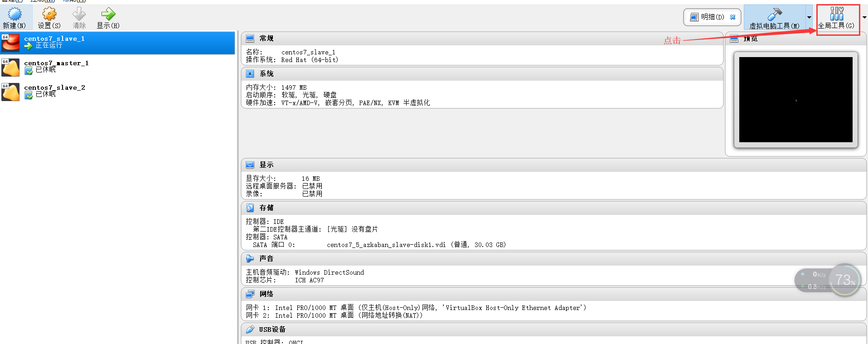
Task: Open the 显示 section header link
Action: [x=267, y=165]
